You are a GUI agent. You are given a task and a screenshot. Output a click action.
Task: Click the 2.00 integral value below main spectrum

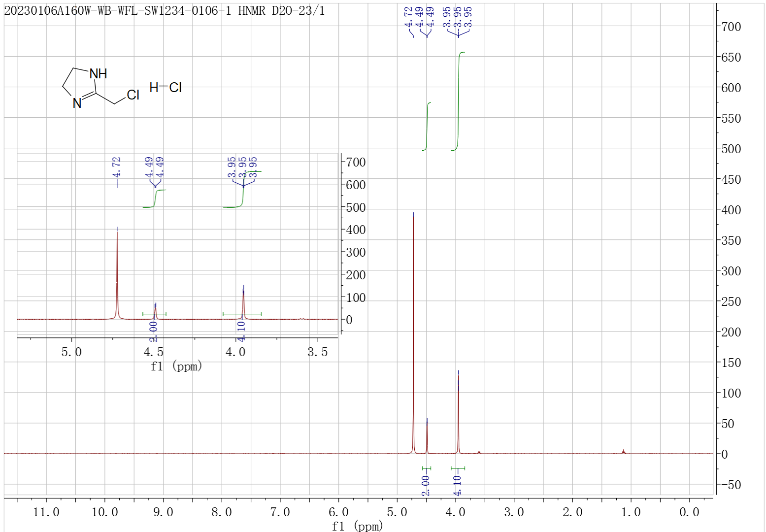tap(426, 486)
